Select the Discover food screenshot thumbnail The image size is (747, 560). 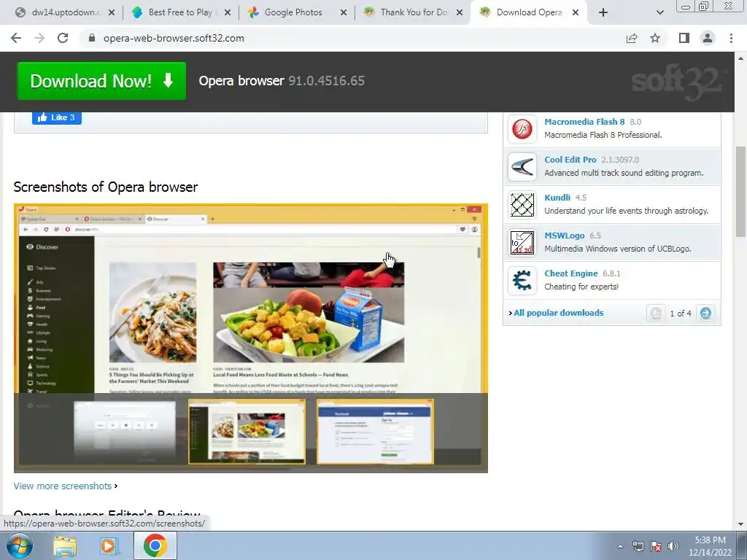click(x=247, y=432)
